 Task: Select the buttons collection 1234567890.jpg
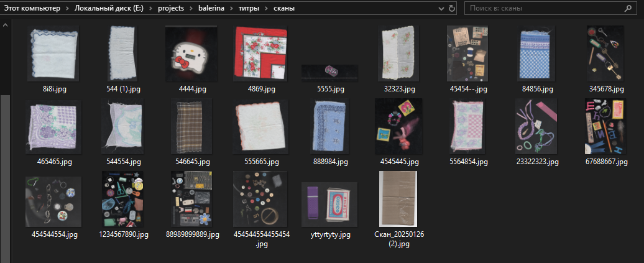123,199
